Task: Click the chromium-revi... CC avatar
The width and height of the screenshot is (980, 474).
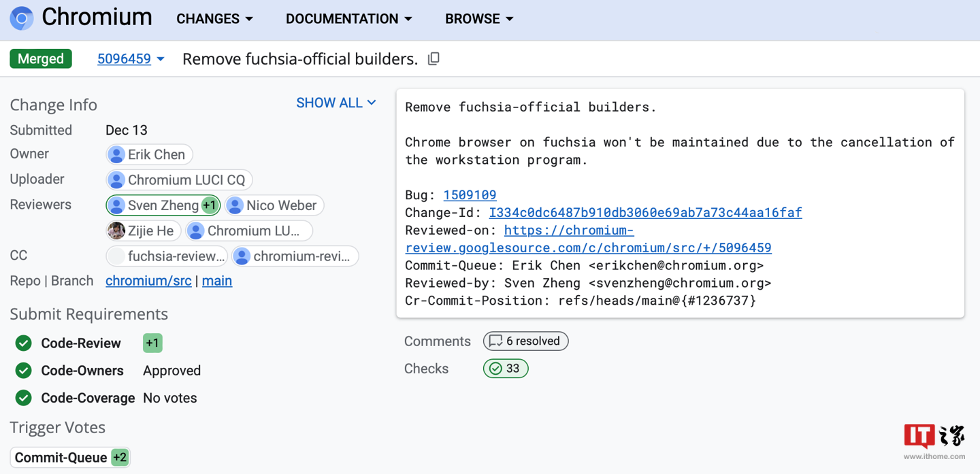Action: coord(242,256)
